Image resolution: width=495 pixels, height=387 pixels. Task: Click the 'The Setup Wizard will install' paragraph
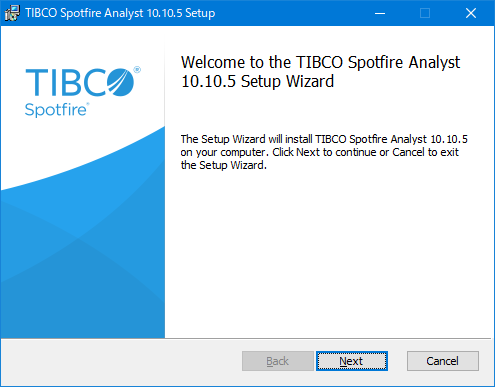coord(324,152)
